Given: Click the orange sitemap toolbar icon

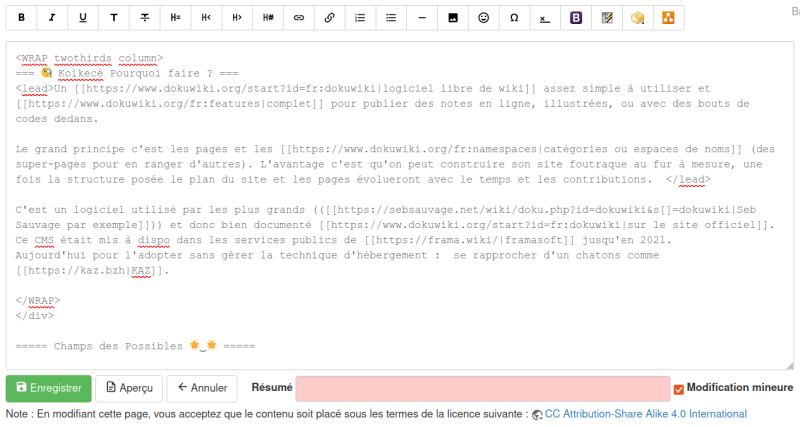Looking at the screenshot, I should [668, 18].
